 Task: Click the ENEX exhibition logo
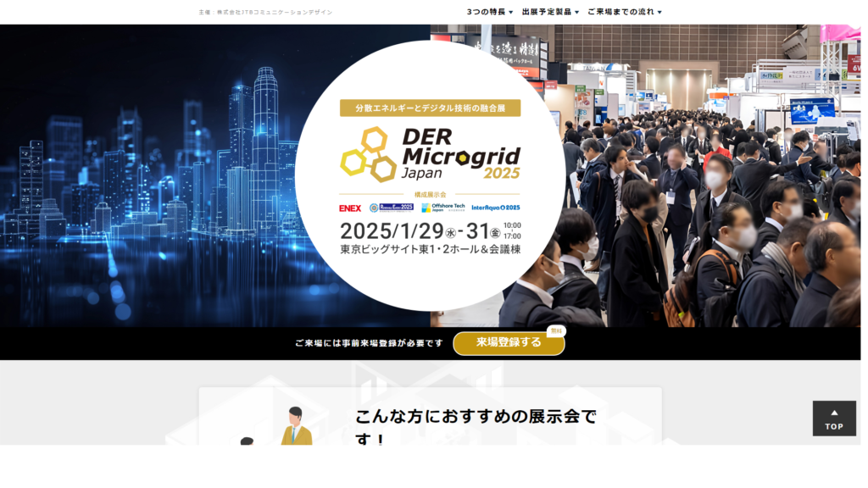(x=350, y=208)
